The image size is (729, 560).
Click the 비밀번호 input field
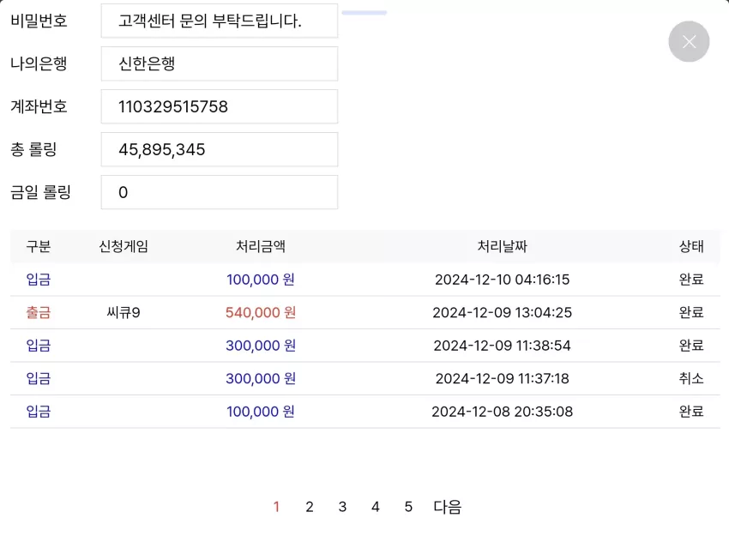pos(220,21)
